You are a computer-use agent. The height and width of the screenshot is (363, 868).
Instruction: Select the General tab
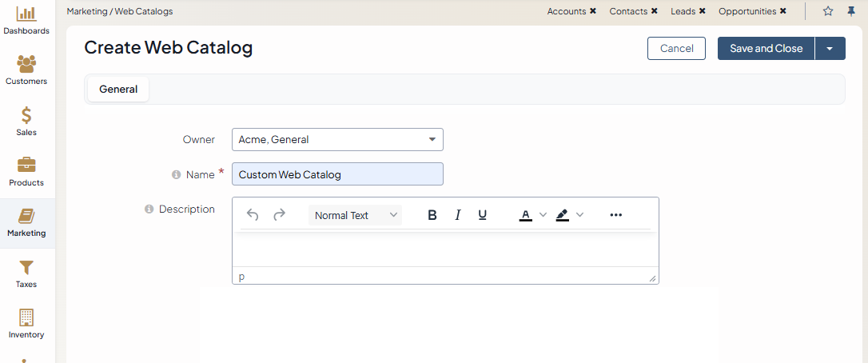coord(118,90)
